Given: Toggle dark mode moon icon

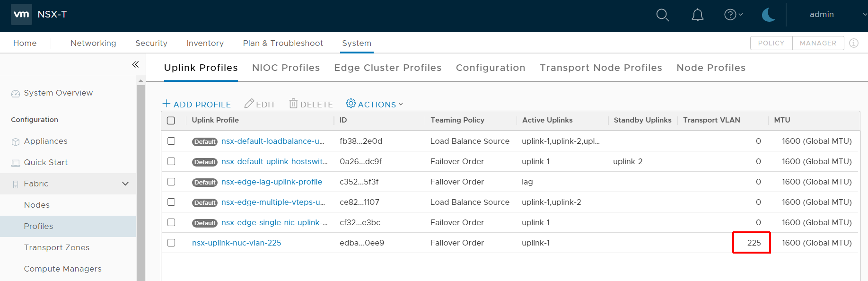Looking at the screenshot, I should click(768, 15).
